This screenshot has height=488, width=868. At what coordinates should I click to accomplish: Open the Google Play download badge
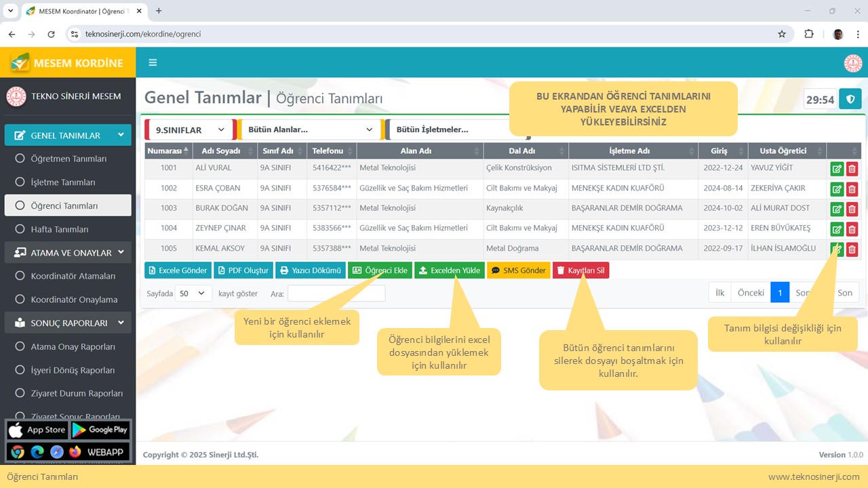pos(100,430)
